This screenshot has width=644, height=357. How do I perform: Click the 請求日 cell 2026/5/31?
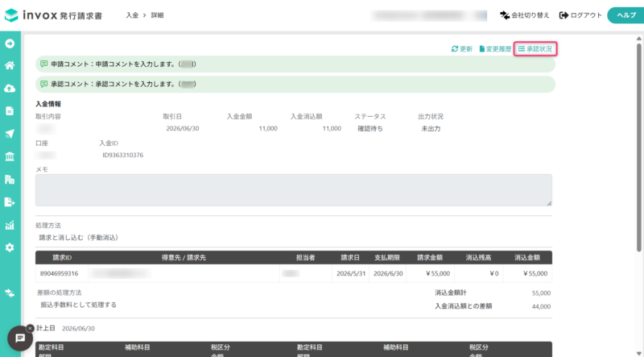pyautogui.click(x=351, y=273)
